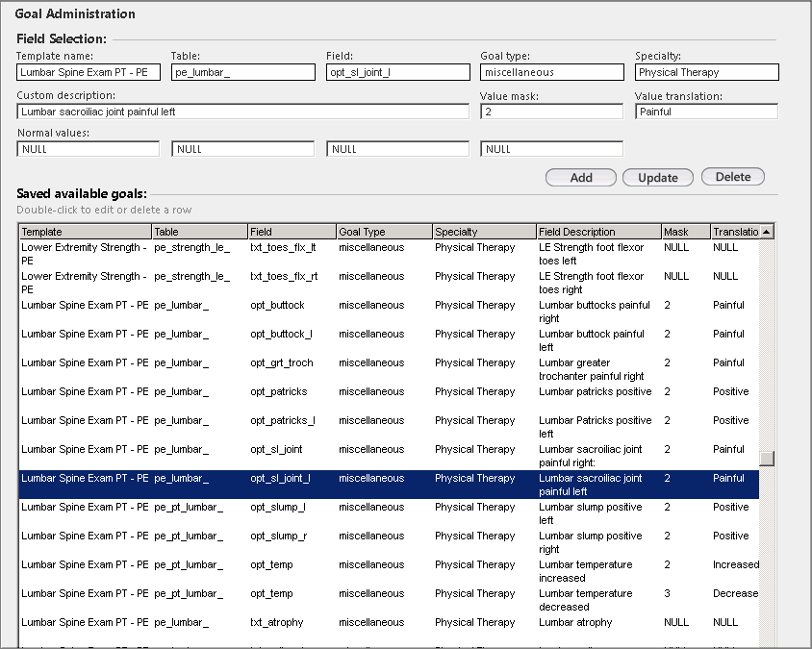Click the scroll up arrow of goals list
The image size is (812, 649).
[x=767, y=232]
